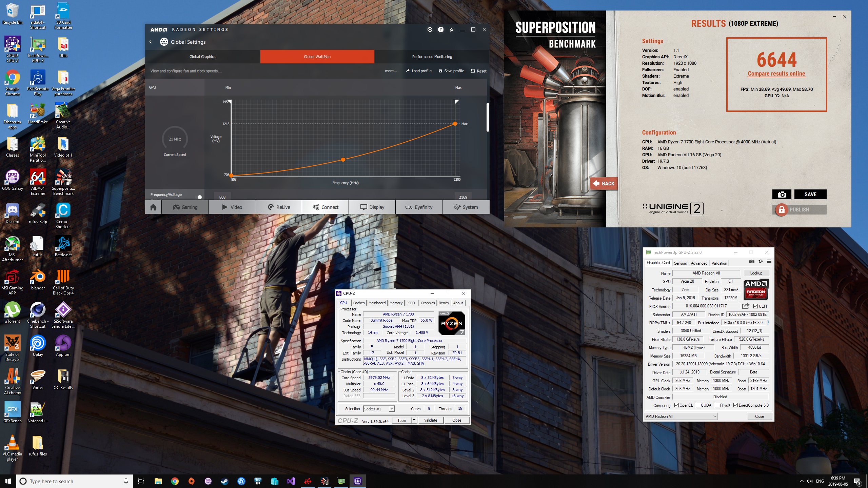Switch to the Performance Monitoring tab
This screenshot has width=868, height=488.
coord(432,57)
